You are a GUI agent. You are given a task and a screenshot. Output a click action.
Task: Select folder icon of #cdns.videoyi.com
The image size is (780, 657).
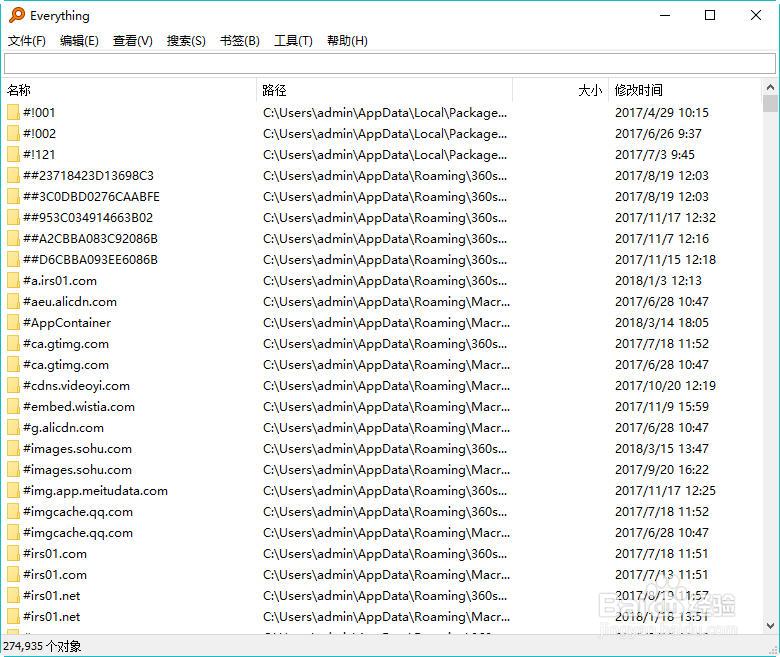click(13, 385)
